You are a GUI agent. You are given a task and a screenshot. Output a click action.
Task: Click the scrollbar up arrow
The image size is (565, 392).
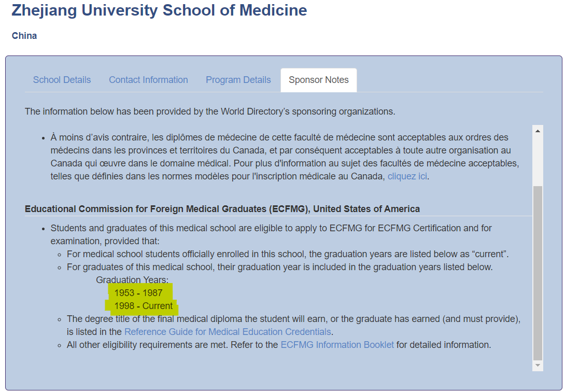[538, 131]
